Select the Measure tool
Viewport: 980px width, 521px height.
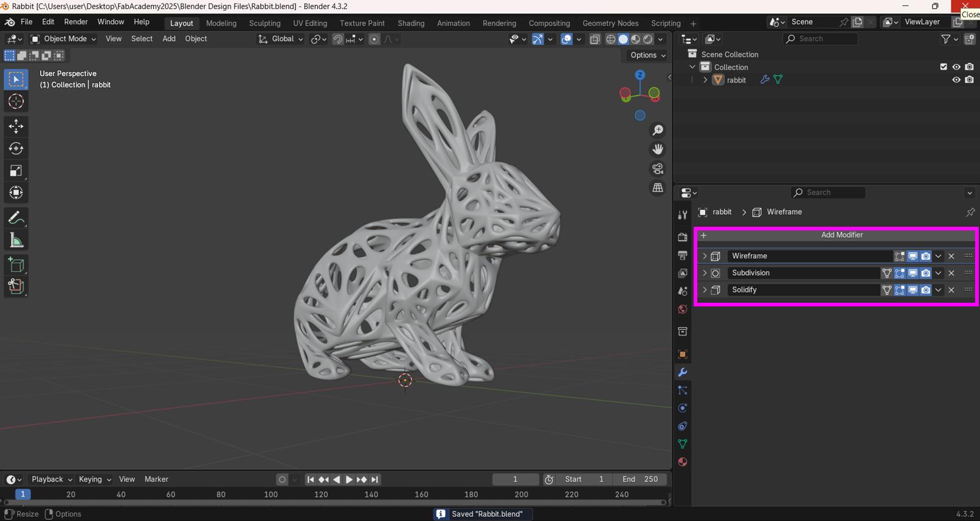[16, 240]
